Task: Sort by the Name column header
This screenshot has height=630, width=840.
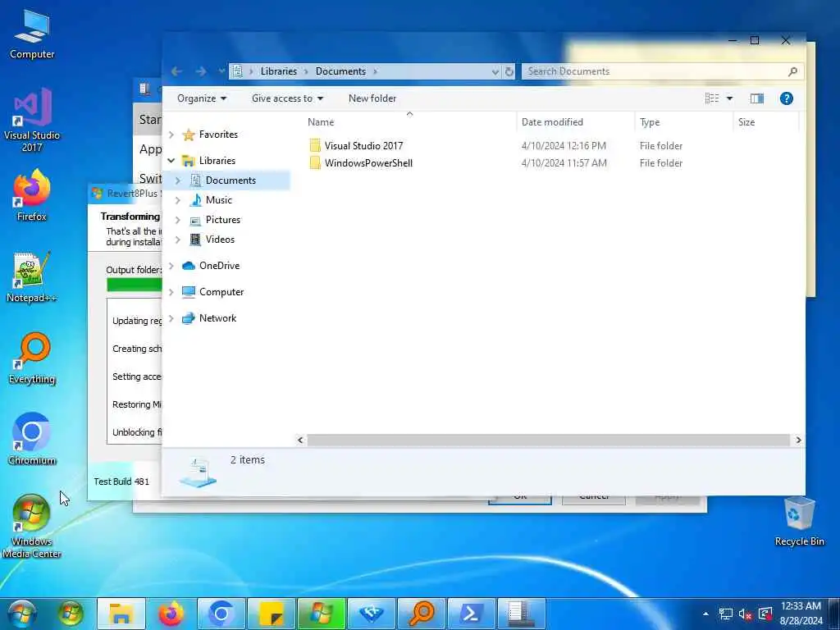Action: click(410, 122)
